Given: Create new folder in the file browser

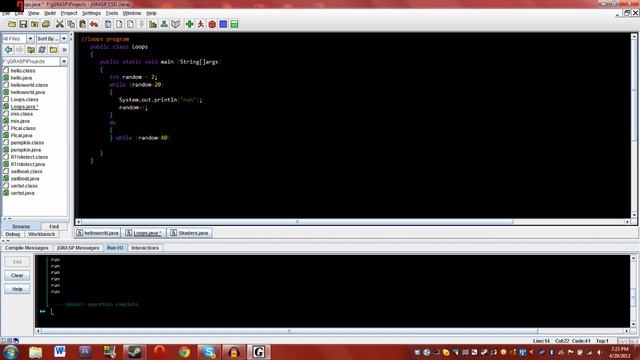Looking at the screenshot, I should click(53, 50).
